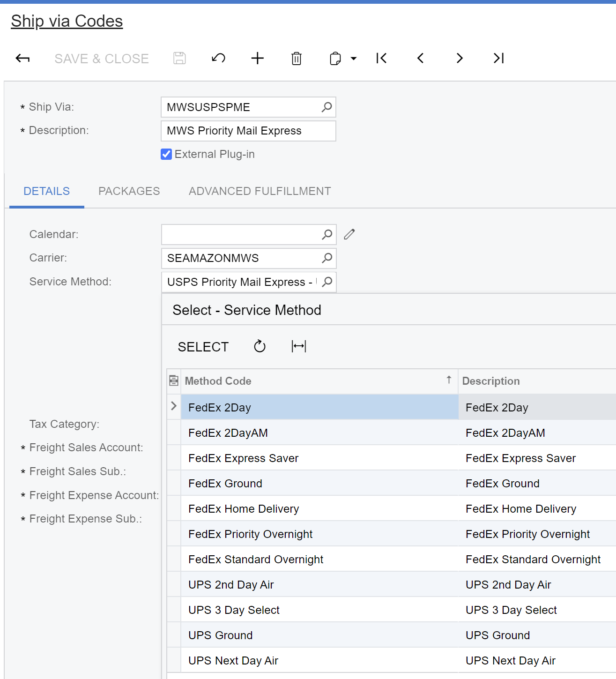Image resolution: width=616 pixels, height=679 pixels.
Task: Click the FedEx Home Delivery description cell
Action: coord(537,508)
